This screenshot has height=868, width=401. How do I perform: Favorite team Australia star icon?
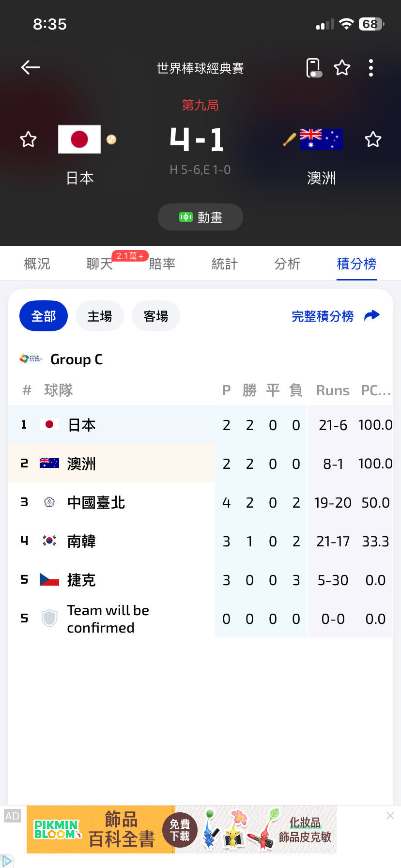[373, 139]
